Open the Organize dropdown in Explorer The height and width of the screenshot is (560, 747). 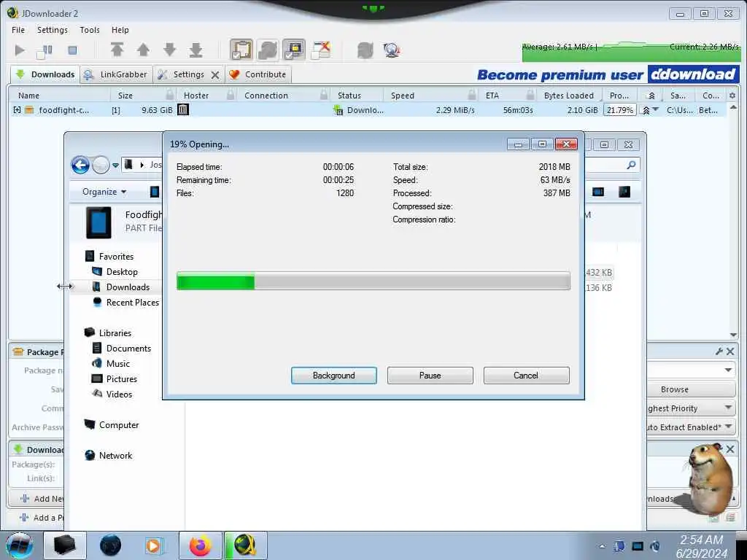point(104,192)
